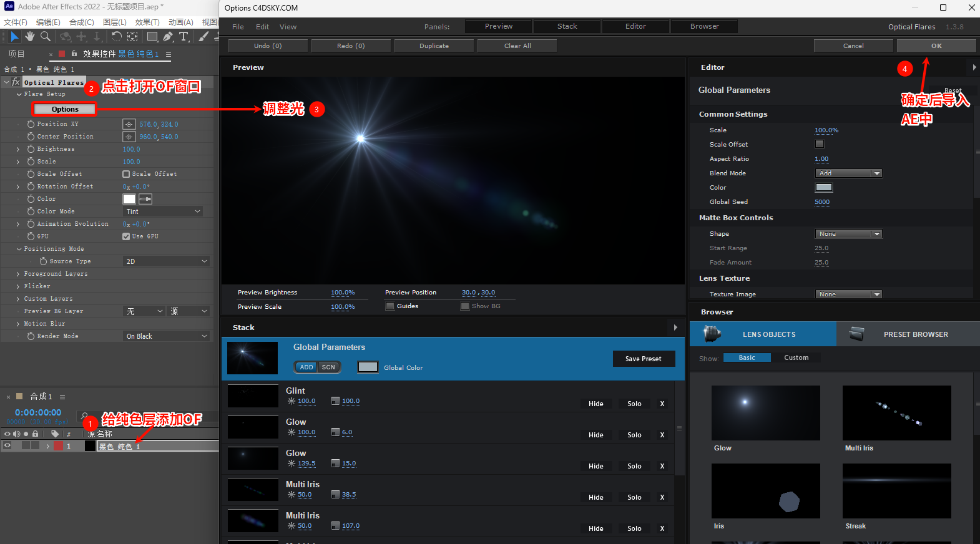Image resolution: width=980 pixels, height=544 pixels.
Task: Select the Rotation tool in After Effects toolbar
Action: click(x=117, y=37)
